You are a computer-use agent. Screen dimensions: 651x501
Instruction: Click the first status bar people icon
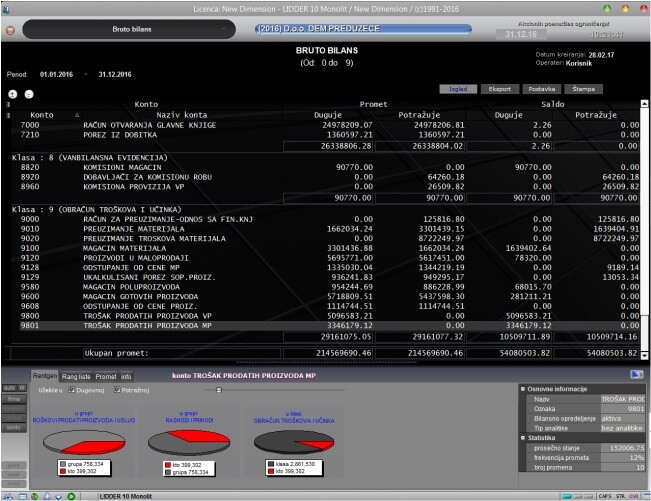(x=7, y=496)
